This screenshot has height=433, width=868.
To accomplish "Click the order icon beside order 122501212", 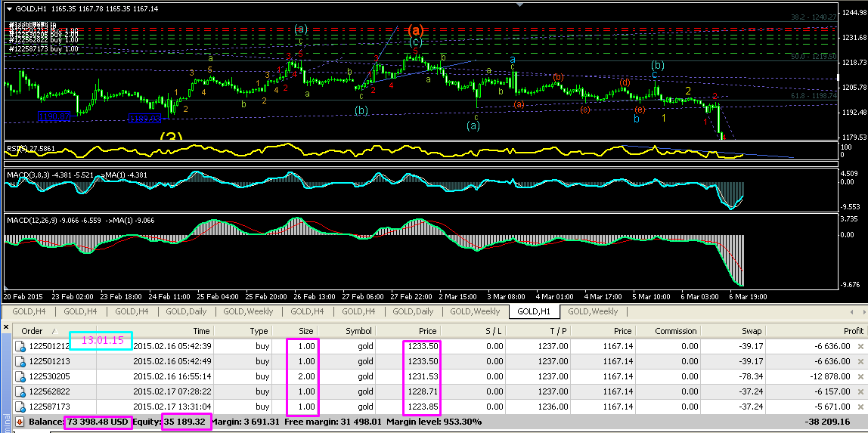I will [x=20, y=346].
